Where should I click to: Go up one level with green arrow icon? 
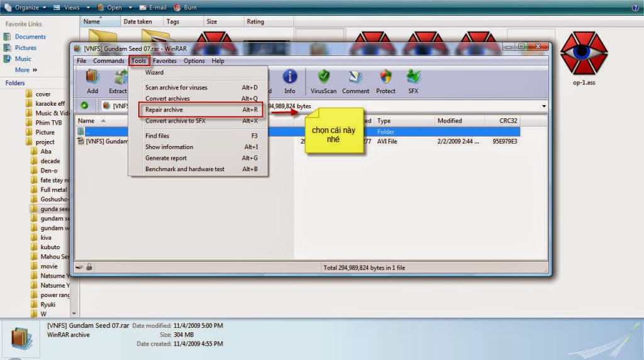tap(84, 106)
